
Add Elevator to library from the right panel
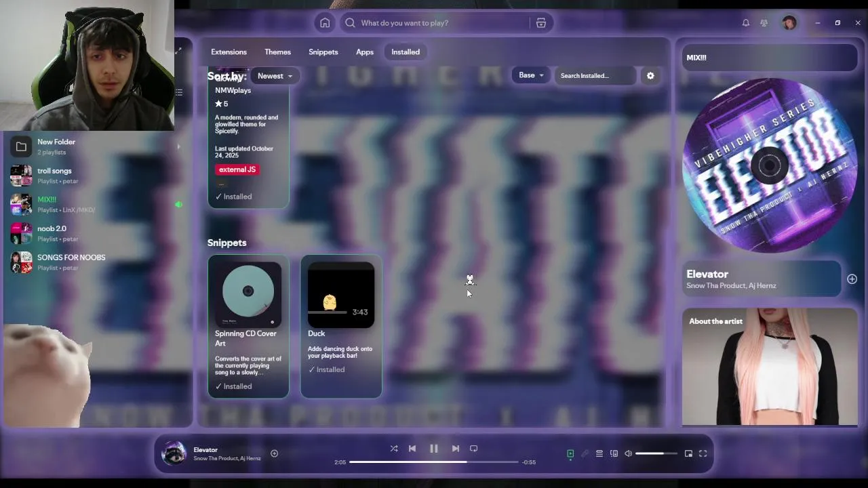point(852,279)
